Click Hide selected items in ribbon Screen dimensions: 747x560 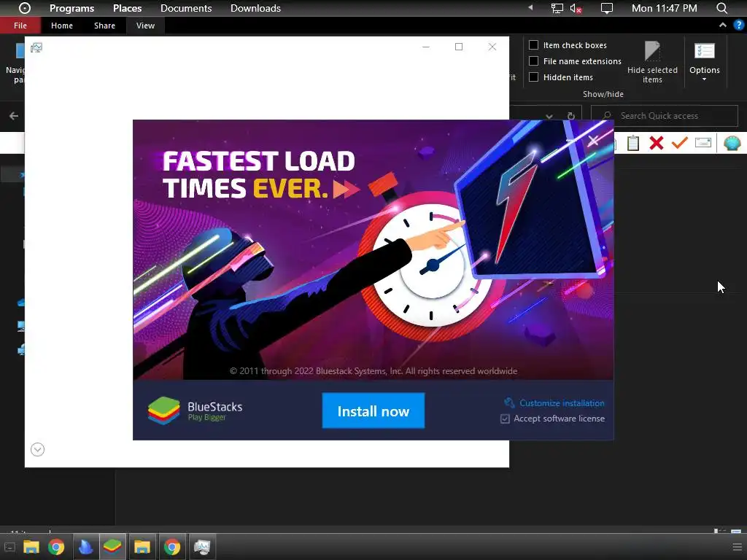coord(652,62)
